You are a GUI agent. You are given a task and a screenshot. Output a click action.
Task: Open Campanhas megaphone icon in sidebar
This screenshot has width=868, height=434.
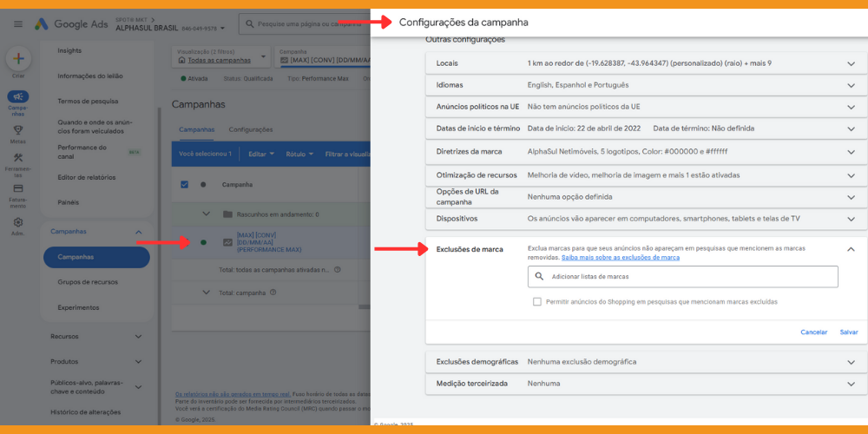pos(18,96)
